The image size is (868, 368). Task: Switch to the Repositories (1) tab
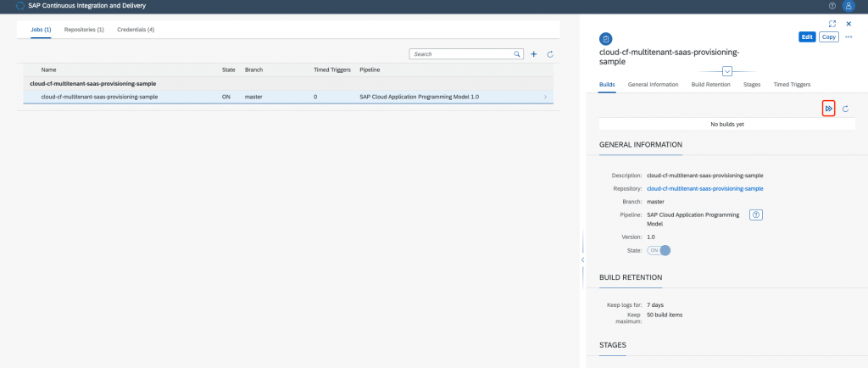[x=84, y=30]
